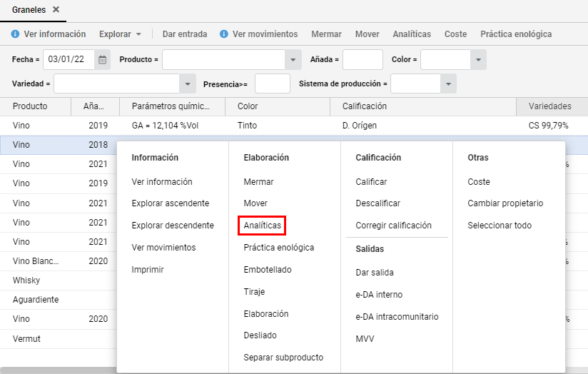Click Mover in the top toolbar

[x=367, y=34]
